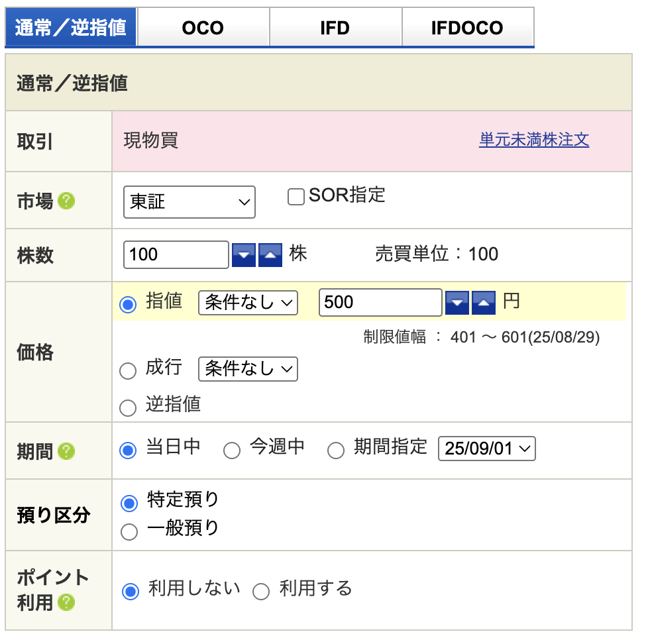
Task: Select the 成行 price option
Action: [128, 371]
